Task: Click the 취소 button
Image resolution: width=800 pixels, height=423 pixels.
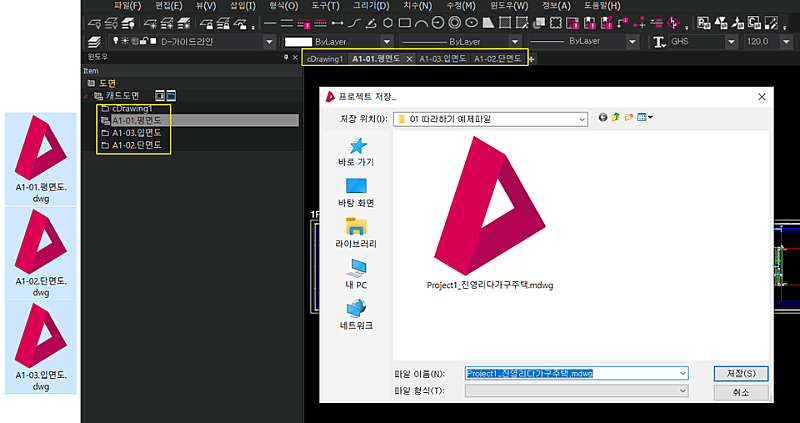Action: click(x=741, y=392)
